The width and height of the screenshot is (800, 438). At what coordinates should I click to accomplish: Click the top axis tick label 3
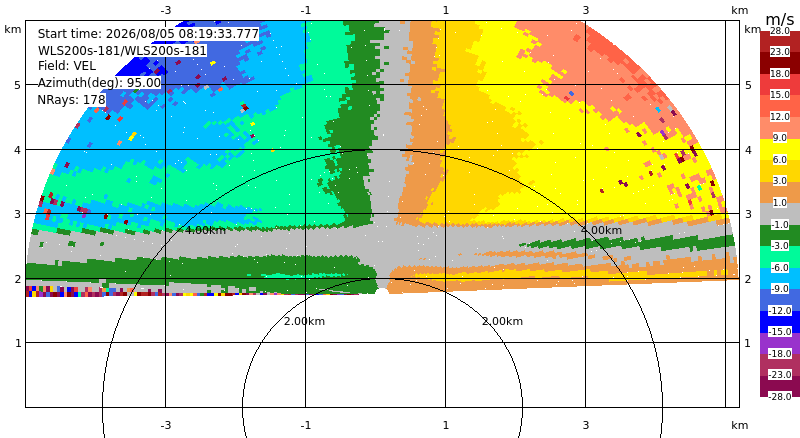586,10
